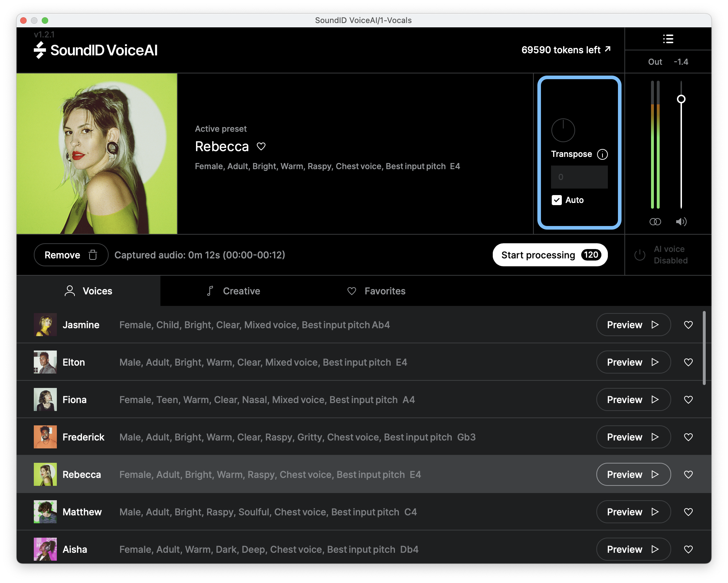Click Start processing button
Screen dimensions: 728x583
(550, 255)
